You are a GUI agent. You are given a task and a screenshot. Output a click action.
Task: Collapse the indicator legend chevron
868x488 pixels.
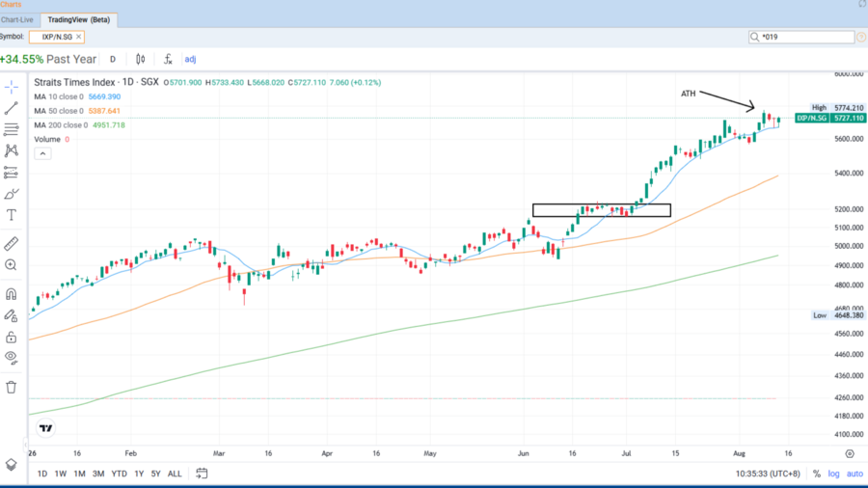pos(42,153)
